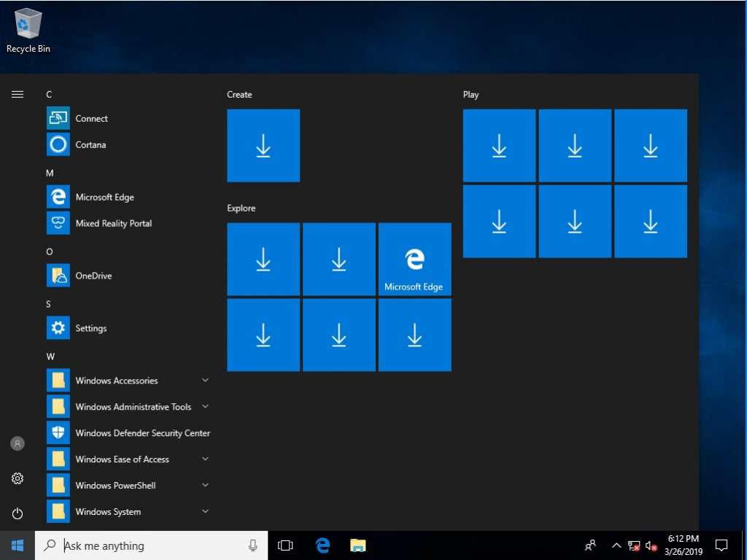Viewport: 747px width, 560px height.
Task: Click in the Ask me anything search box
Action: tap(152, 545)
